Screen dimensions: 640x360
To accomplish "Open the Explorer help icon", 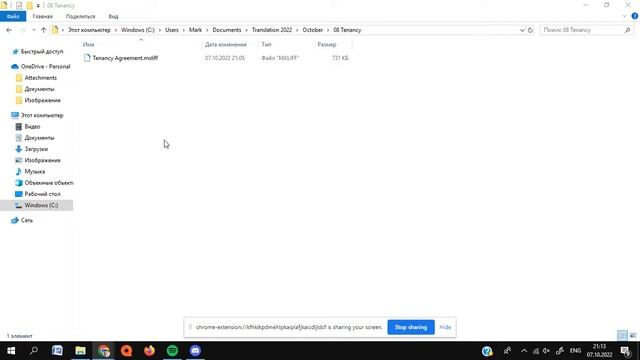I will point(635,16).
